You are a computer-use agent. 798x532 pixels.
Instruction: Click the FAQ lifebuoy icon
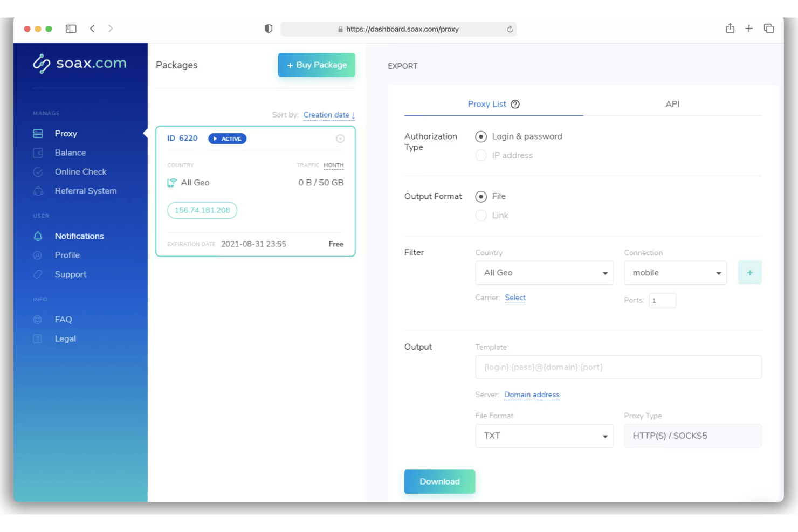pos(38,320)
